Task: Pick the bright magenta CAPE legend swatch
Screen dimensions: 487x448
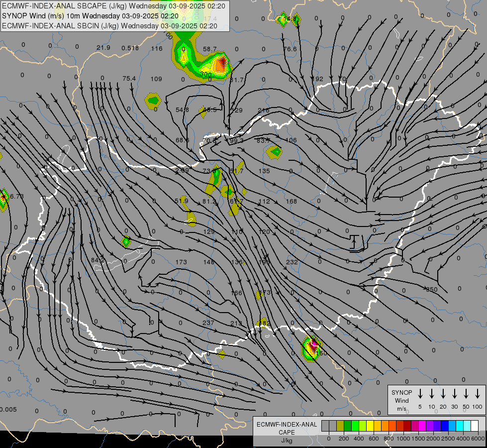Action: [x=422, y=426]
